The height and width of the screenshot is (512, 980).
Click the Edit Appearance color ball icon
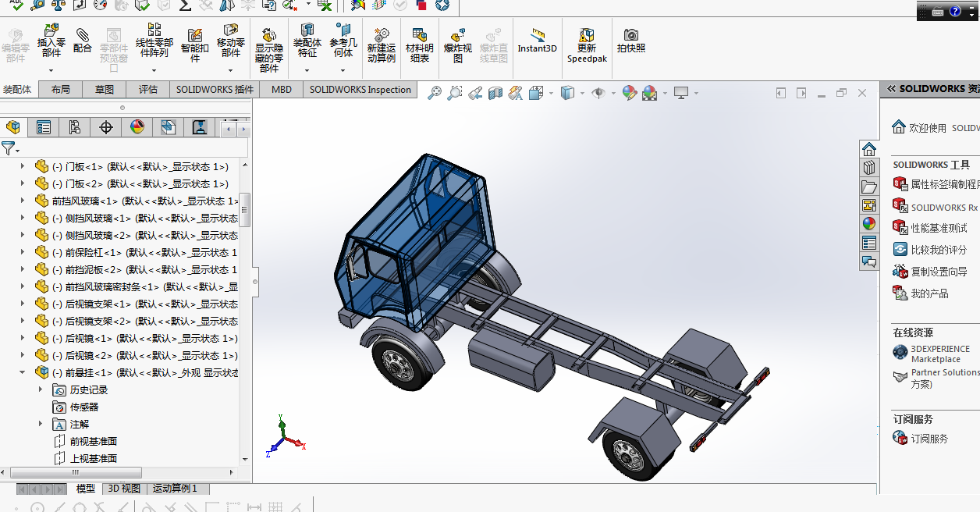point(630,93)
